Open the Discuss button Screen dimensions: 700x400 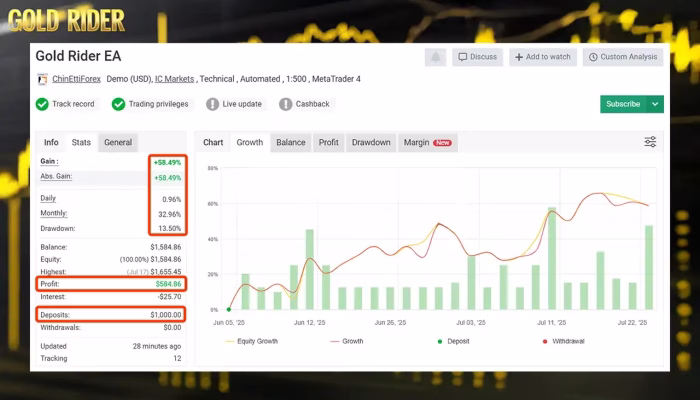478,57
